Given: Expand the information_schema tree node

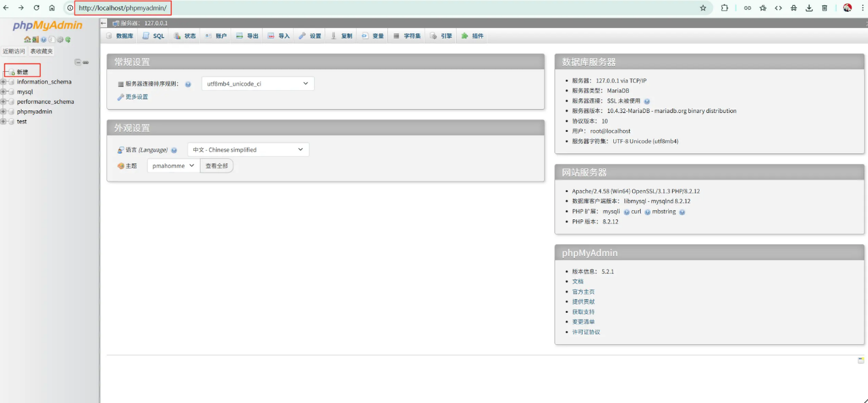Looking at the screenshot, I should [3, 82].
